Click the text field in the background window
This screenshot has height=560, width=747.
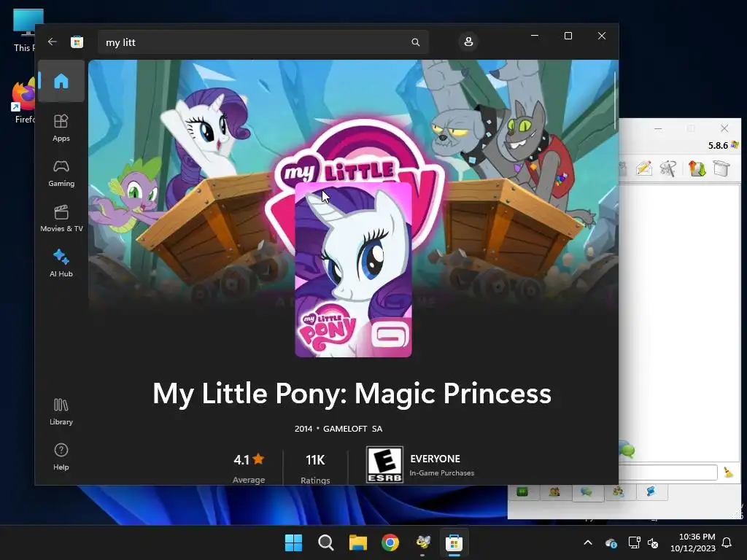click(x=668, y=472)
